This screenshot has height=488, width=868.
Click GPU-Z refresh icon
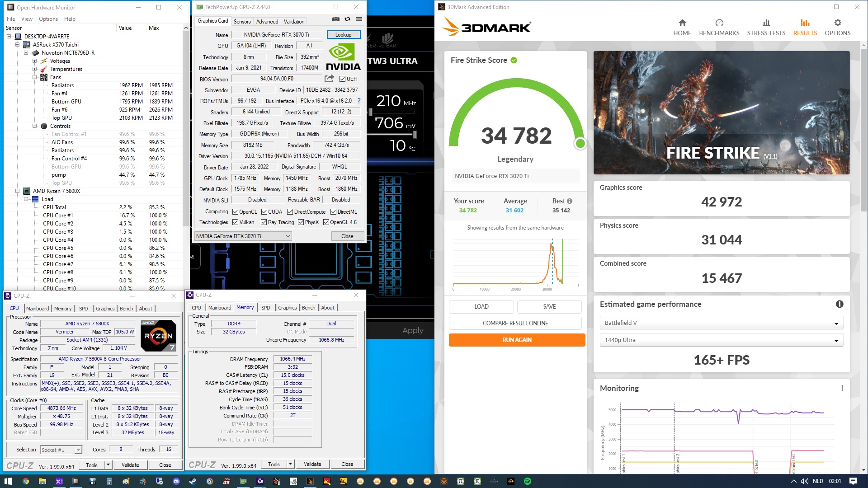click(x=347, y=19)
